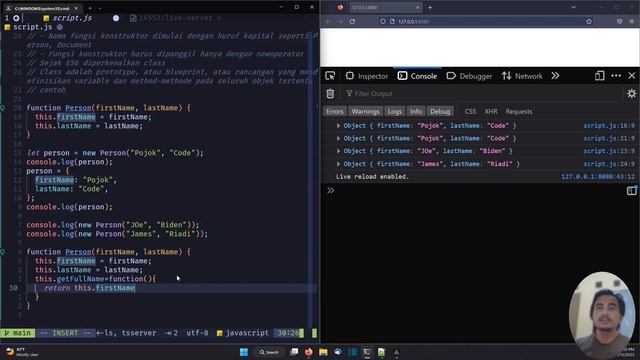Clear console output with trash icon
The width and height of the screenshot is (640, 360).
point(330,93)
